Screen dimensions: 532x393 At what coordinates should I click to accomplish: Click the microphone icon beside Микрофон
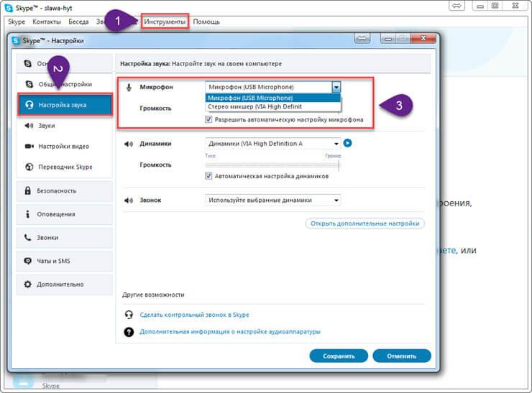pos(129,87)
